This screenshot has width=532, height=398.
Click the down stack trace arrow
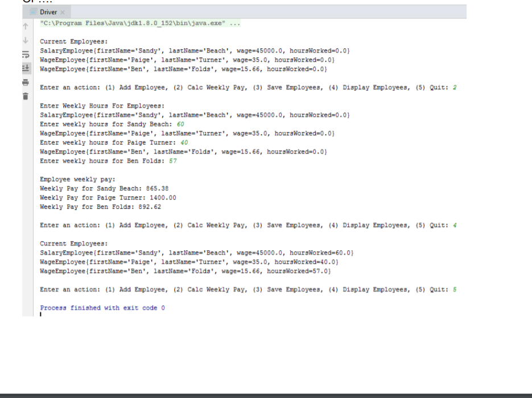coord(26,40)
